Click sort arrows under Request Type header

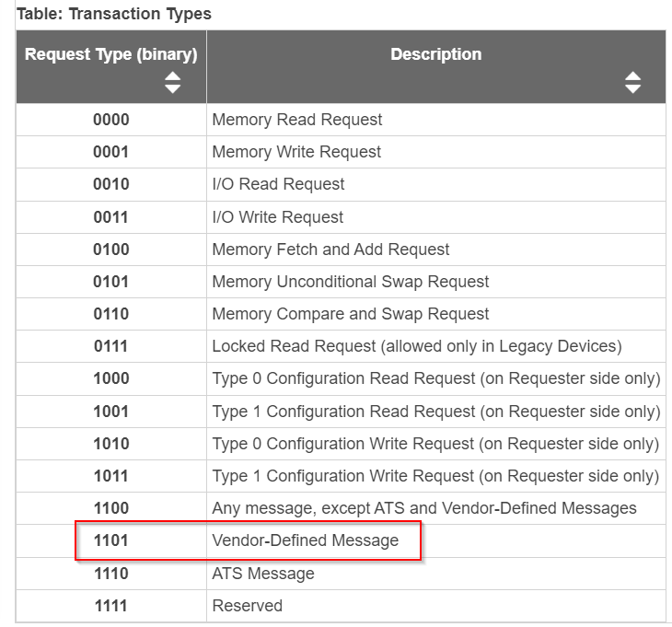(172, 83)
